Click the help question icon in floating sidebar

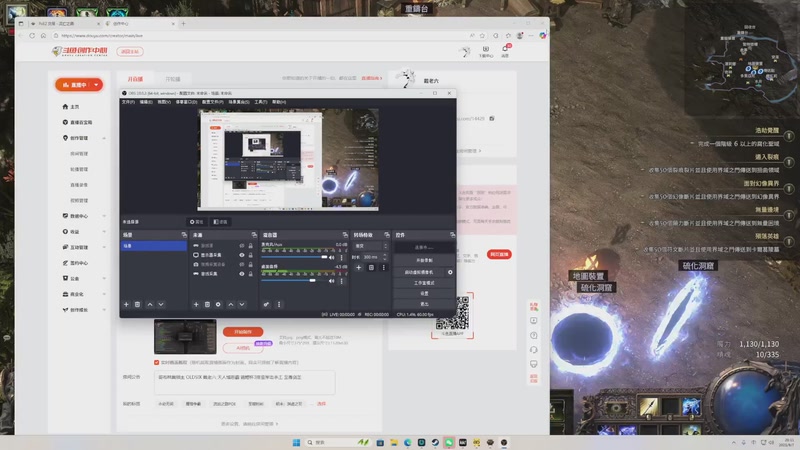pos(534,335)
